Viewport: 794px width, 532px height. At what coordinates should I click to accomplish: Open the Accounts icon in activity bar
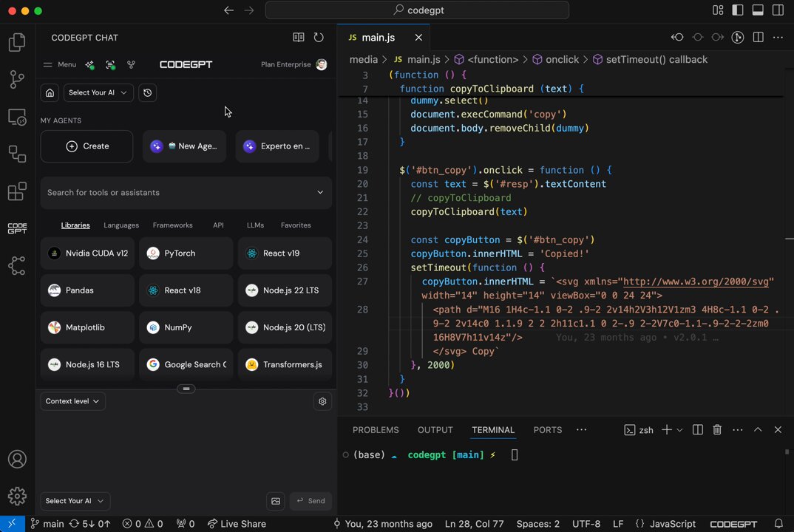[x=17, y=459]
